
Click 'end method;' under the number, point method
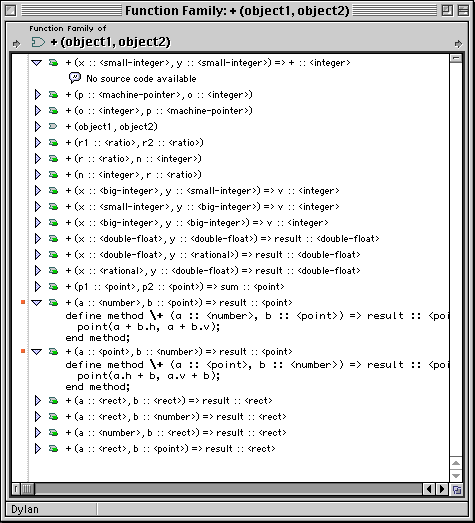point(97,338)
